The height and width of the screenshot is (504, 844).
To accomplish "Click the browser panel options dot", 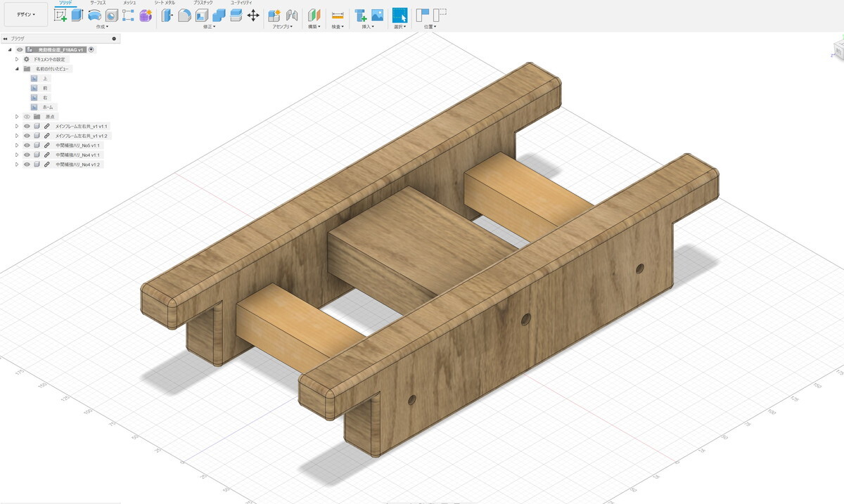I will coord(114,39).
